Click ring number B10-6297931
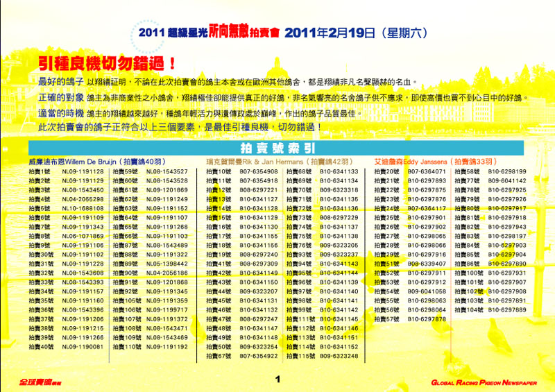This screenshot has width=555, height=392. click(507, 273)
